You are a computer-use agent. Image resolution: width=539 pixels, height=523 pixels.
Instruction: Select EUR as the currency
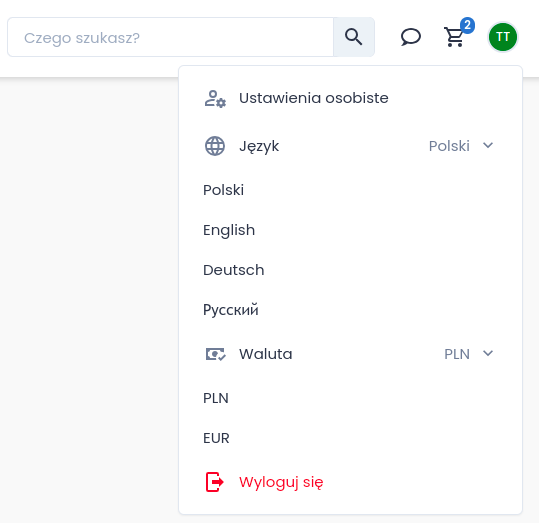(216, 438)
